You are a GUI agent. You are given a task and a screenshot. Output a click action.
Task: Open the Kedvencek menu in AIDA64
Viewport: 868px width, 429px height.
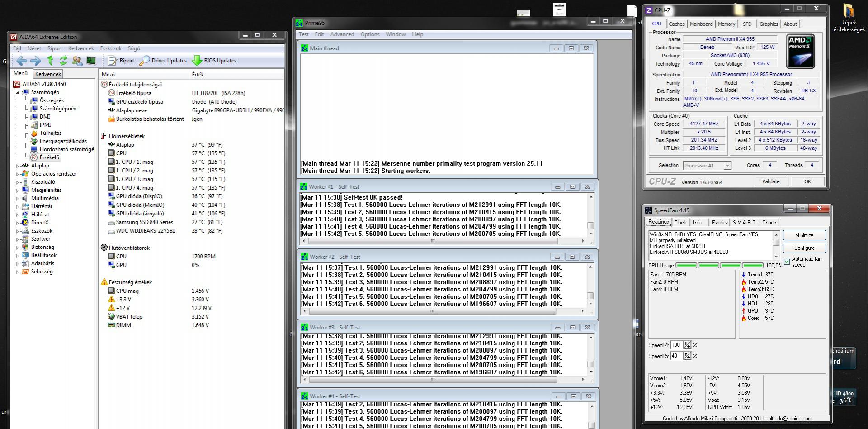tap(81, 48)
